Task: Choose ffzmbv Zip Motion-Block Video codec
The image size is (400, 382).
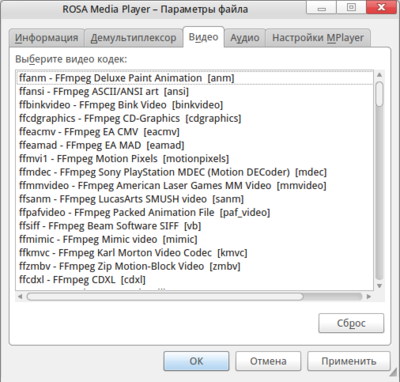Action: click(195, 266)
